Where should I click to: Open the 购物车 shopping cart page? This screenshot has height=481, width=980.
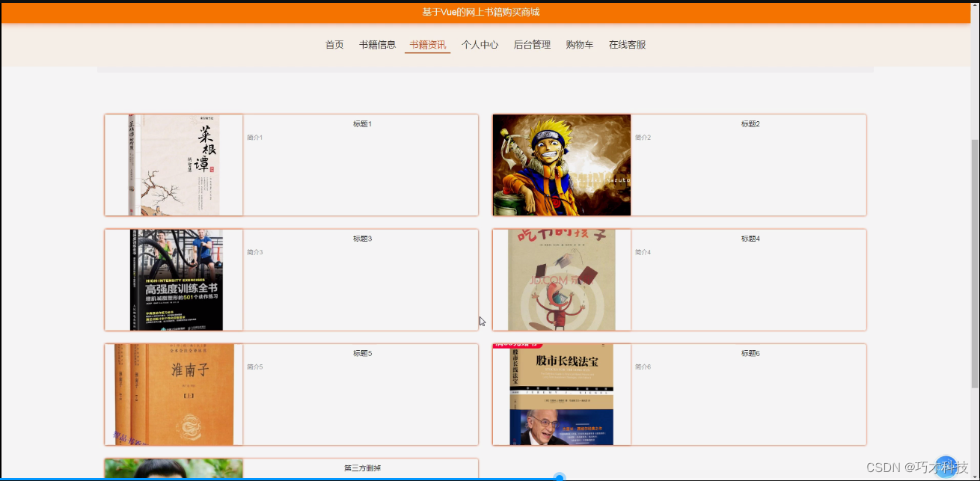tap(580, 45)
